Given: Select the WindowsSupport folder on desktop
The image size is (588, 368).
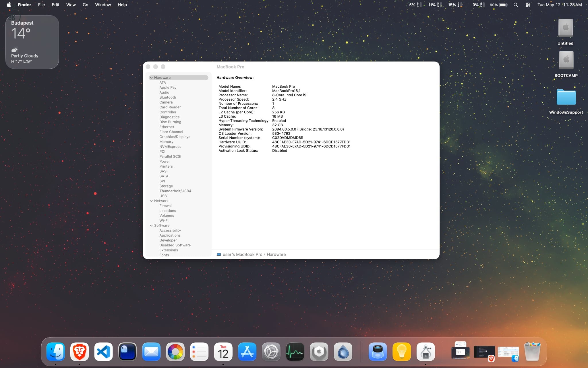Looking at the screenshot, I should 566,101.
